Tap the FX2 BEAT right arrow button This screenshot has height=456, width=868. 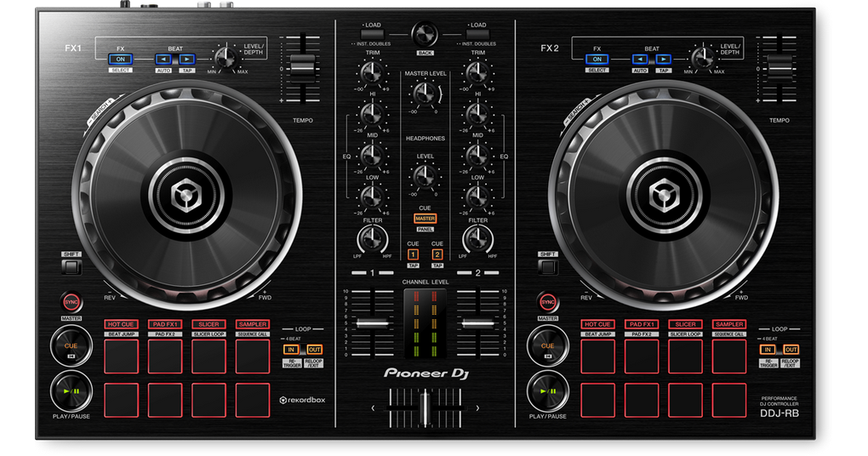663,60
